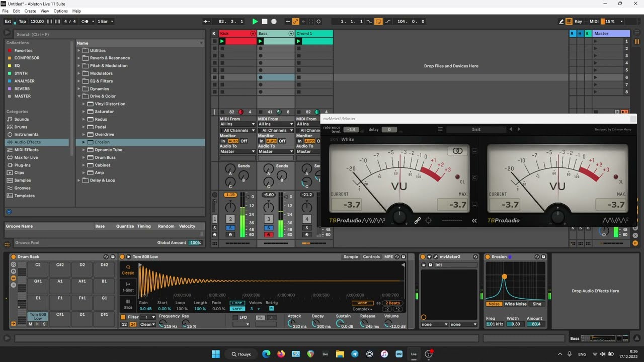Screen dimensions: 644x362
Task: Click the Bass track header
Action: click(x=276, y=34)
